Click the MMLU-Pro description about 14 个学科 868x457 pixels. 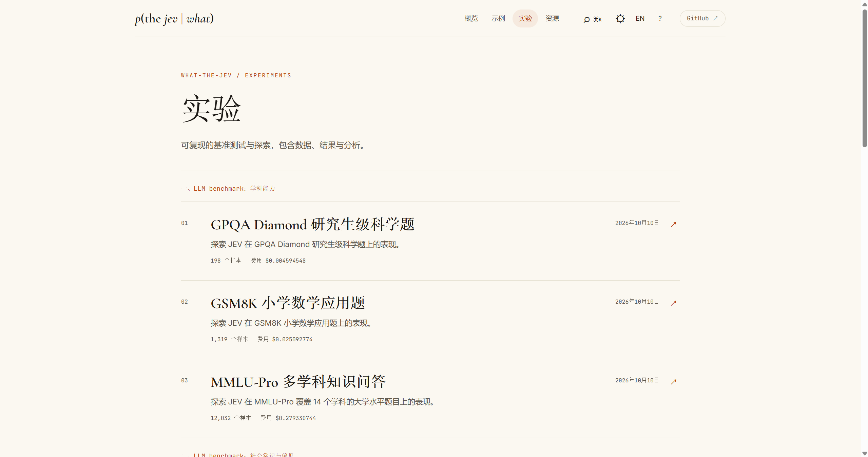(x=323, y=402)
